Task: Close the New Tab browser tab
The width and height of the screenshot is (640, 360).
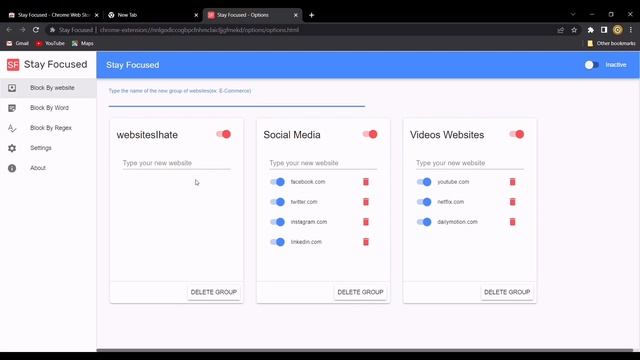Action: tap(196, 15)
